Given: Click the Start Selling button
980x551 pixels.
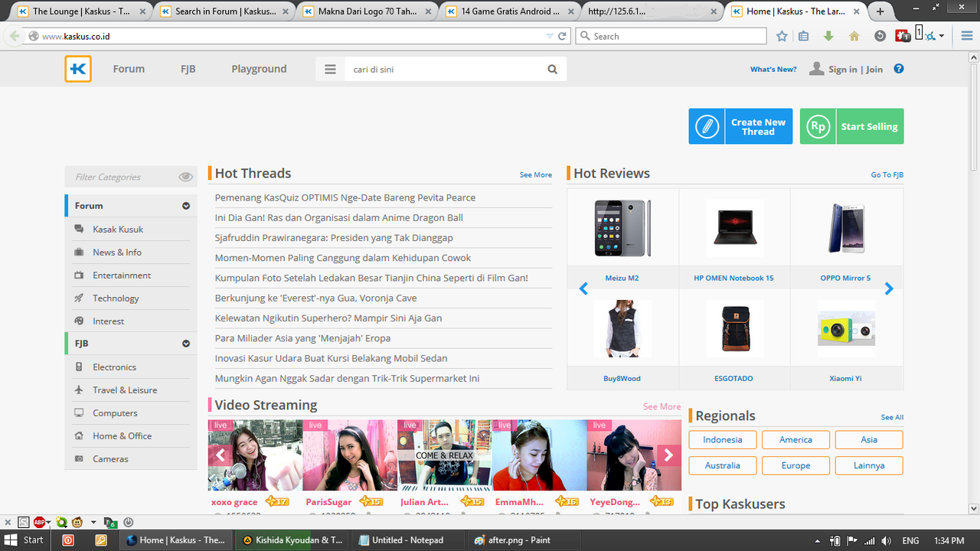Looking at the screenshot, I should [x=851, y=126].
